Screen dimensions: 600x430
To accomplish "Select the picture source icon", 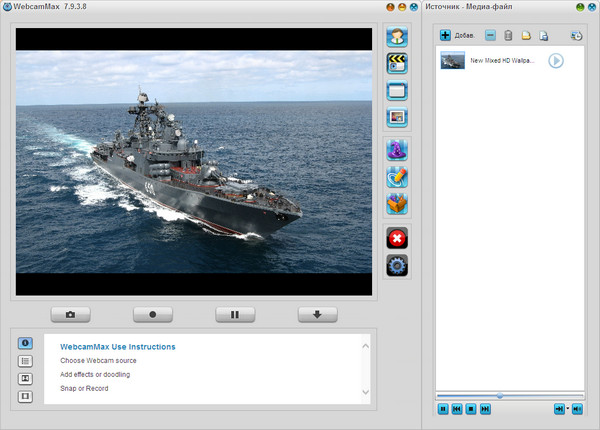I will click(x=398, y=117).
